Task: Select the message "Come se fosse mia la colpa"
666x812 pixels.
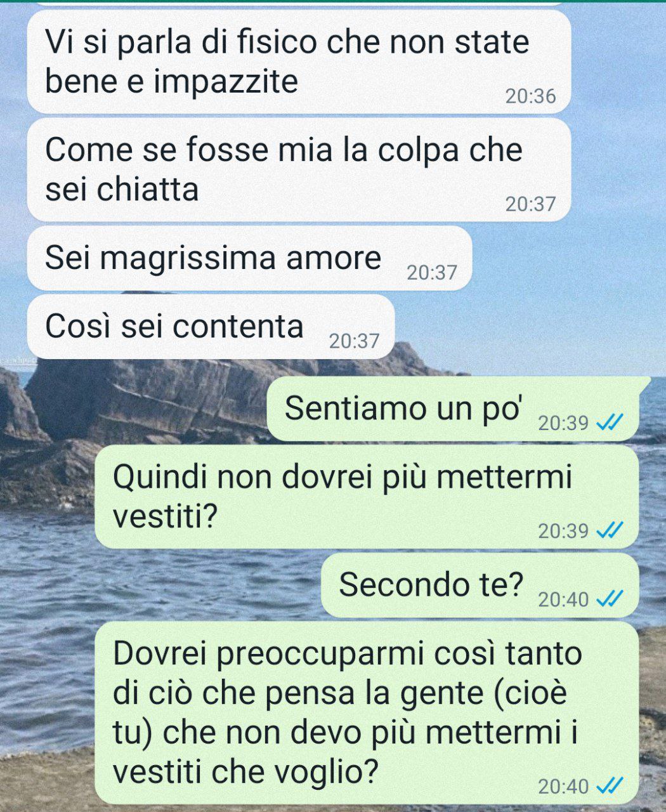Action: (x=299, y=170)
